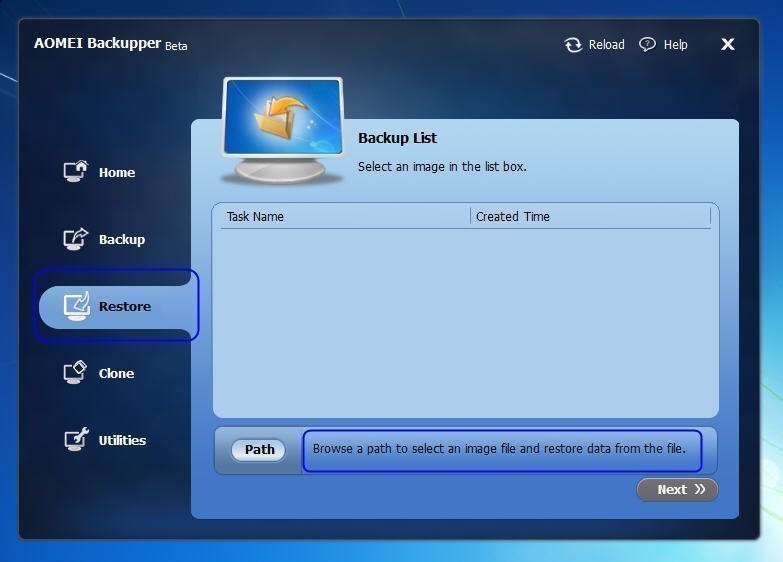Image resolution: width=783 pixels, height=562 pixels.
Task: Click the Browse a path description text
Action: pyautogui.click(x=499, y=449)
